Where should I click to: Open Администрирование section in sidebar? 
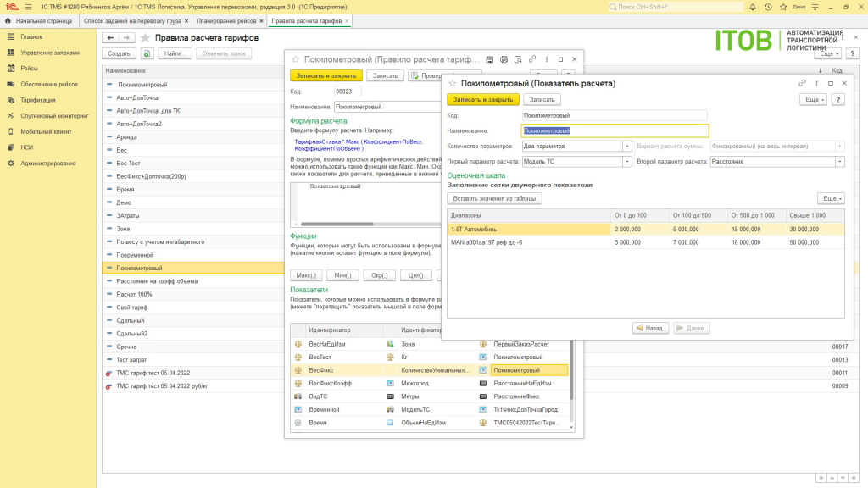(x=48, y=164)
